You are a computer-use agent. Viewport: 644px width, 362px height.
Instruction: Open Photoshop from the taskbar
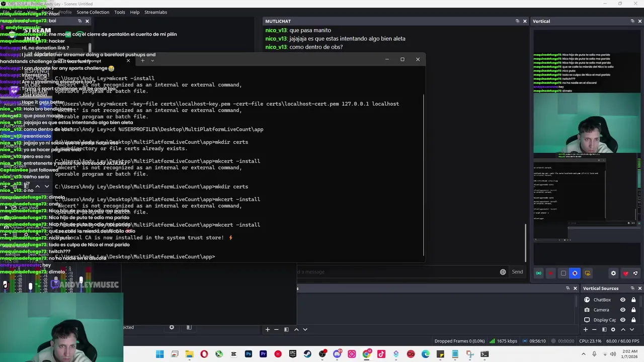[x=248, y=354]
